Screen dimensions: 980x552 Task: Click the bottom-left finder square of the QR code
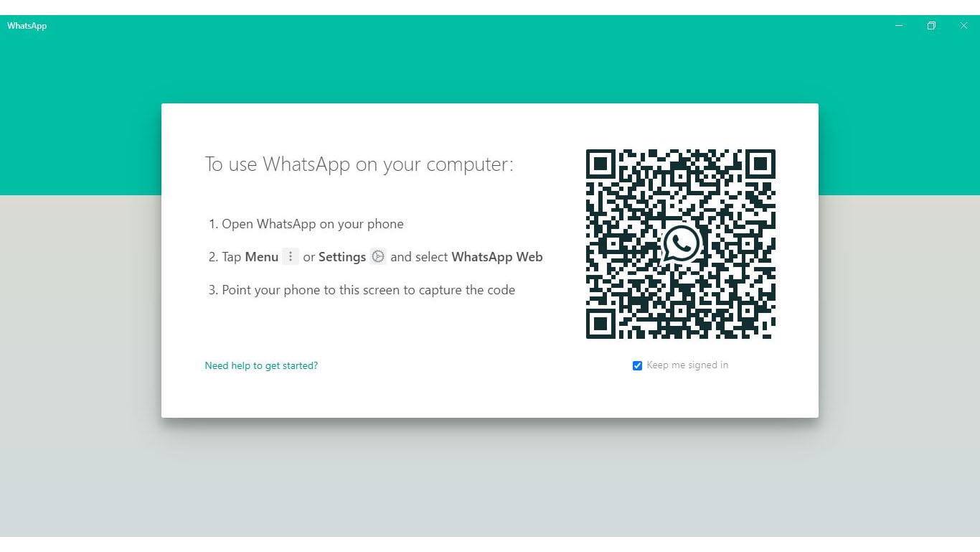(x=601, y=324)
